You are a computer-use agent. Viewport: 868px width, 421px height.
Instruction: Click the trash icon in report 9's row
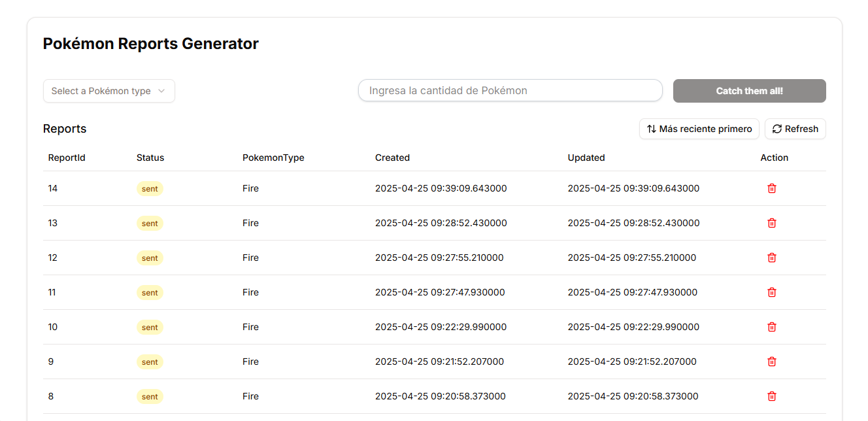point(771,362)
